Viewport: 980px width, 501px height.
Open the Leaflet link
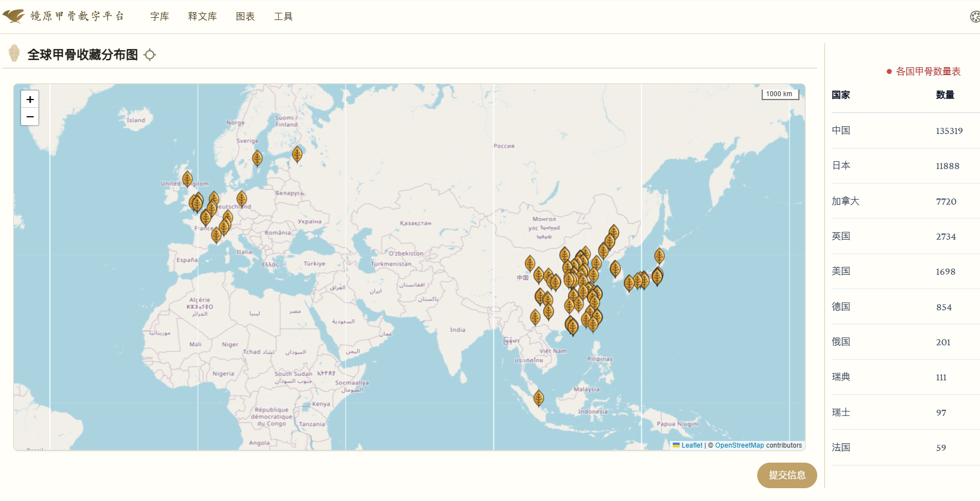point(692,445)
